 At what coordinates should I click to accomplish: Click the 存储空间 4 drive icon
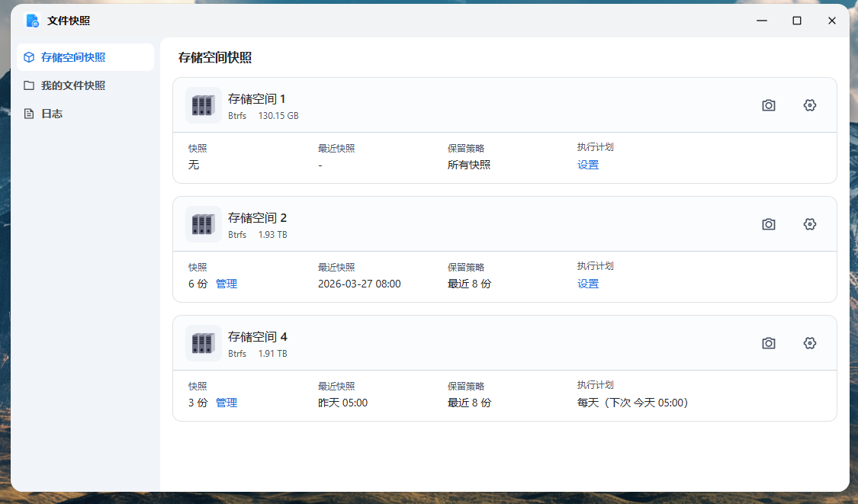point(203,343)
